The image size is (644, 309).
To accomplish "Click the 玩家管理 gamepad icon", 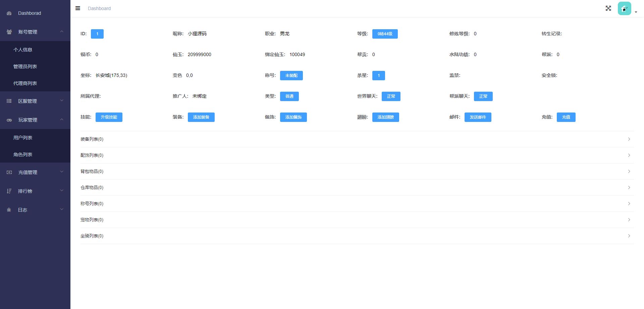I will tap(9, 120).
